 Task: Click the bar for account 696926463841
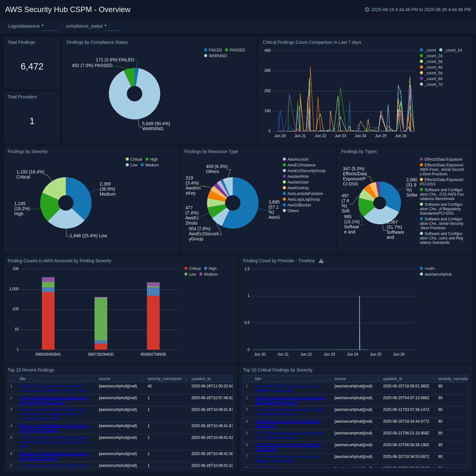[x=48, y=313]
